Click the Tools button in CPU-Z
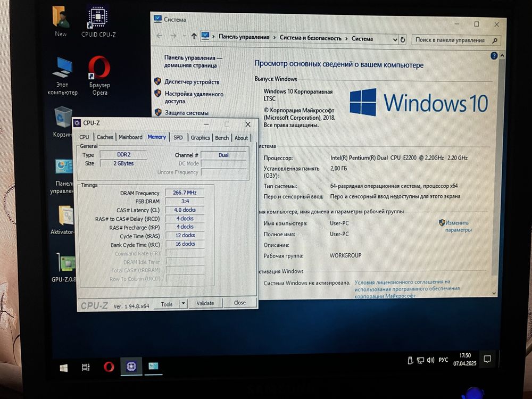Image resolution: width=532 pixels, height=399 pixels. 167,304
